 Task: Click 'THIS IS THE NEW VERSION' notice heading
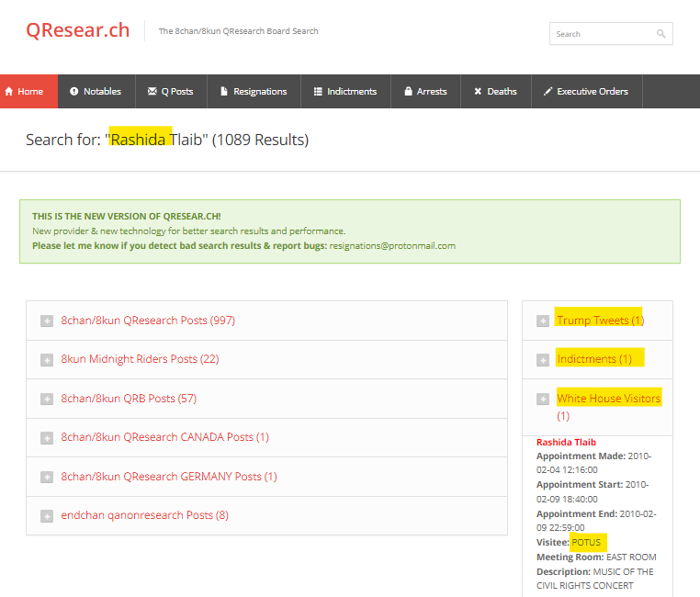pyautogui.click(x=127, y=217)
